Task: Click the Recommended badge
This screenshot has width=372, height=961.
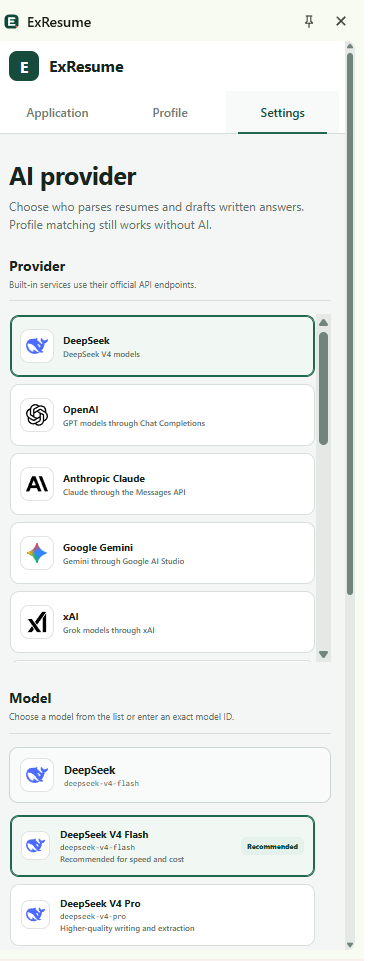Action: [x=272, y=846]
